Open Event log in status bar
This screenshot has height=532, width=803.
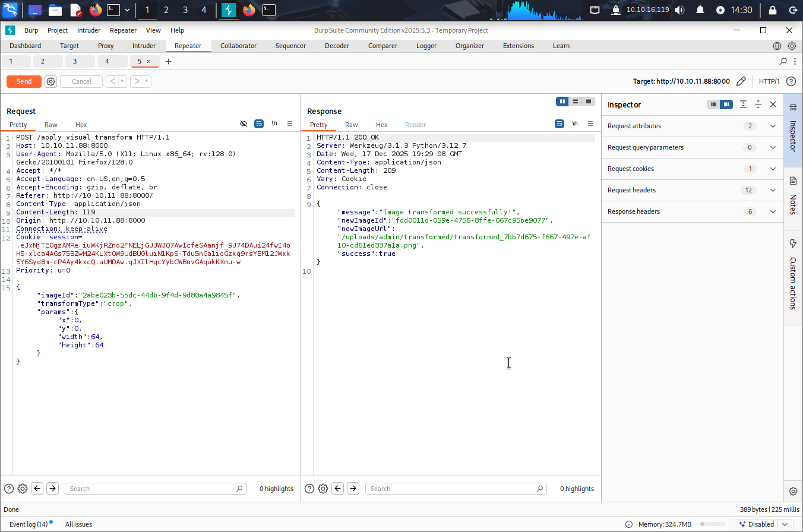click(x=29, y=524)
